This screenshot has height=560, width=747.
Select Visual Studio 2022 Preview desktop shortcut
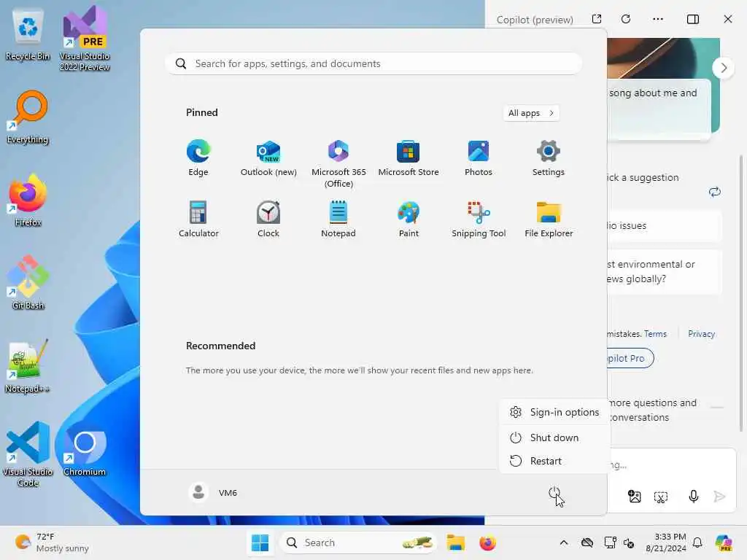point(85,39)
